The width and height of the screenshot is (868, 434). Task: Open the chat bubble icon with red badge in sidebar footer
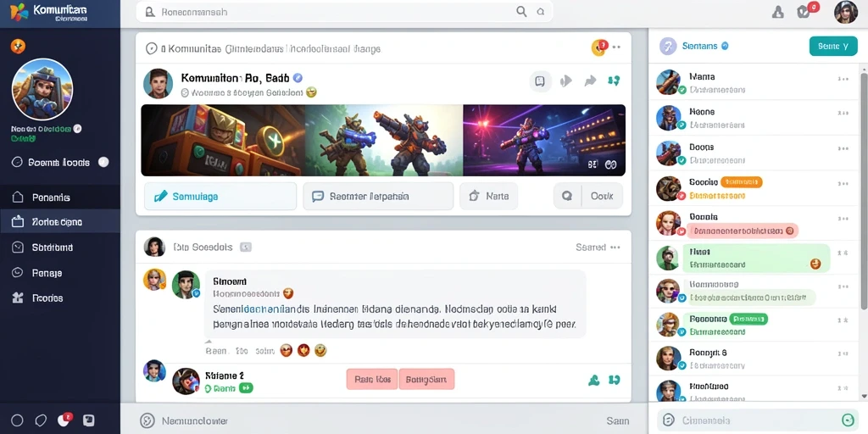[x=64, y=420]
